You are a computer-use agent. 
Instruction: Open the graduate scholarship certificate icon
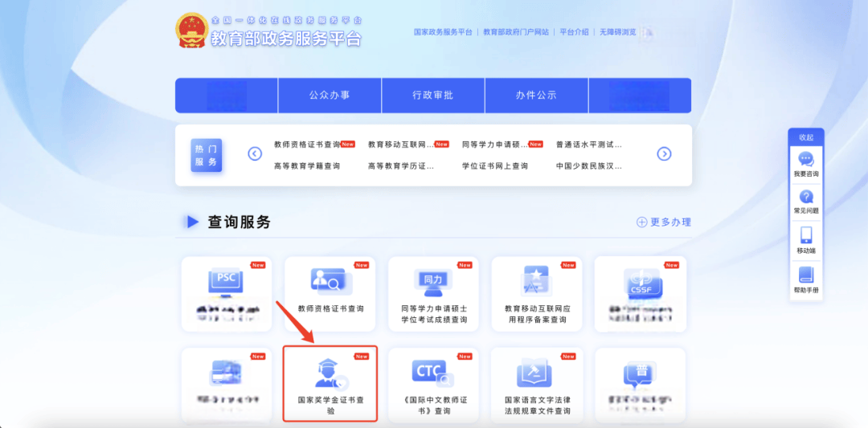(x=330, y=373)
